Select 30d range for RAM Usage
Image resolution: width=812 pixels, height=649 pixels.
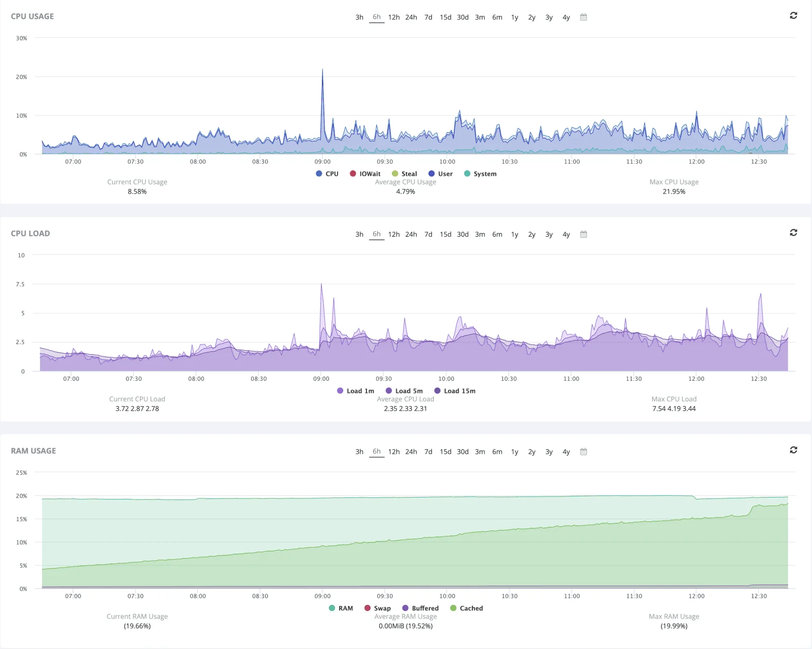tap(463, 452)
